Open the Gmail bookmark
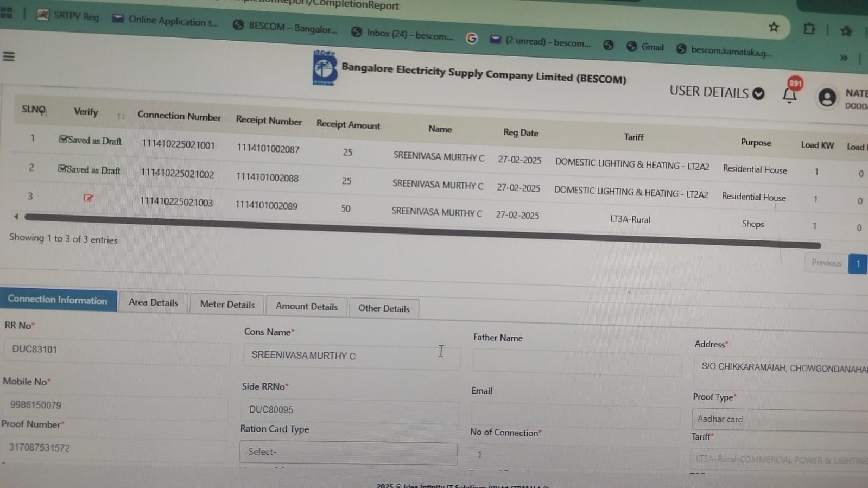The image size is (868, 488). (x=645, y=47)
